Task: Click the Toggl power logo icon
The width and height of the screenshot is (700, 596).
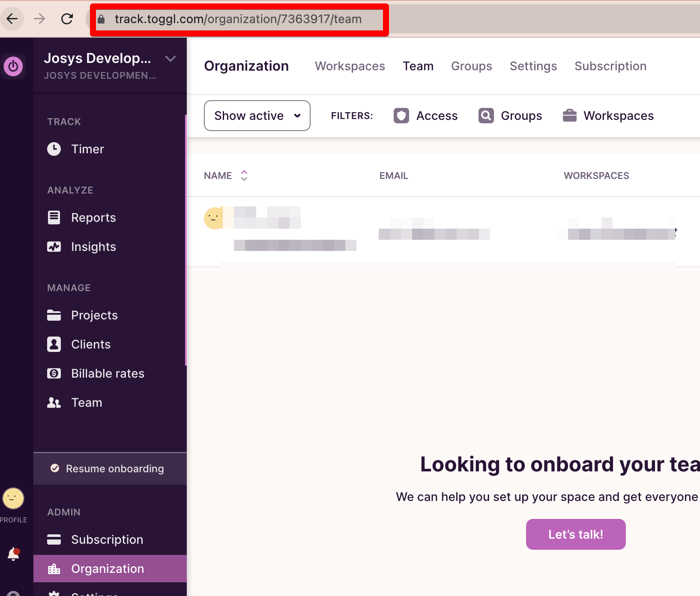Action: [x=13, y=66]
